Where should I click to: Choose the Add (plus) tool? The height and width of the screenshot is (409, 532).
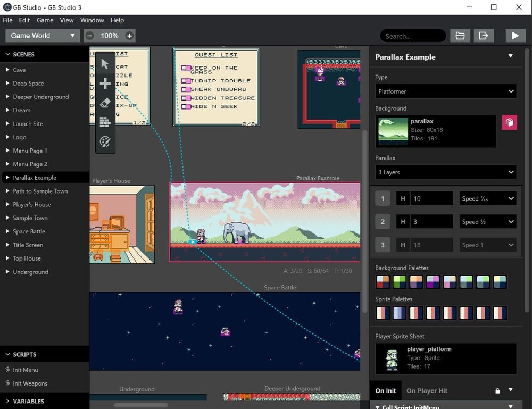click(105, 83)
